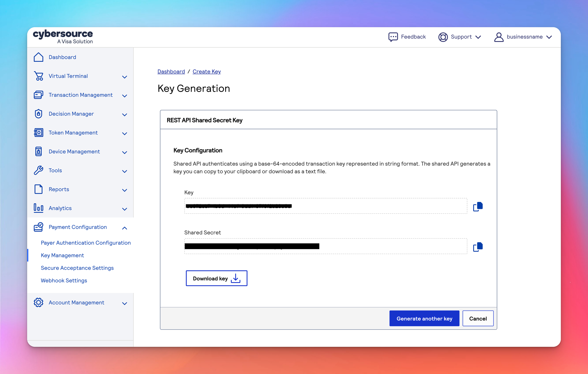Click the Account Management gear icon
Image resolution: width=588 pixels, height=374 pixels.
click(x=38, y=302)
